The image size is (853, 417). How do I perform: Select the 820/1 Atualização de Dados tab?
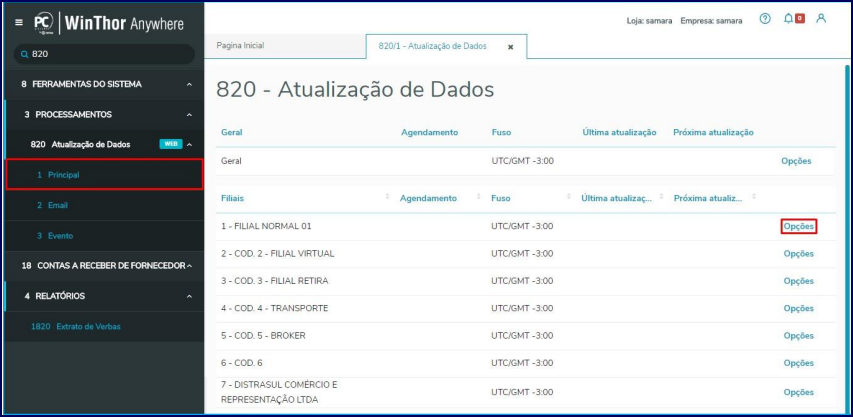click(446, 46)
